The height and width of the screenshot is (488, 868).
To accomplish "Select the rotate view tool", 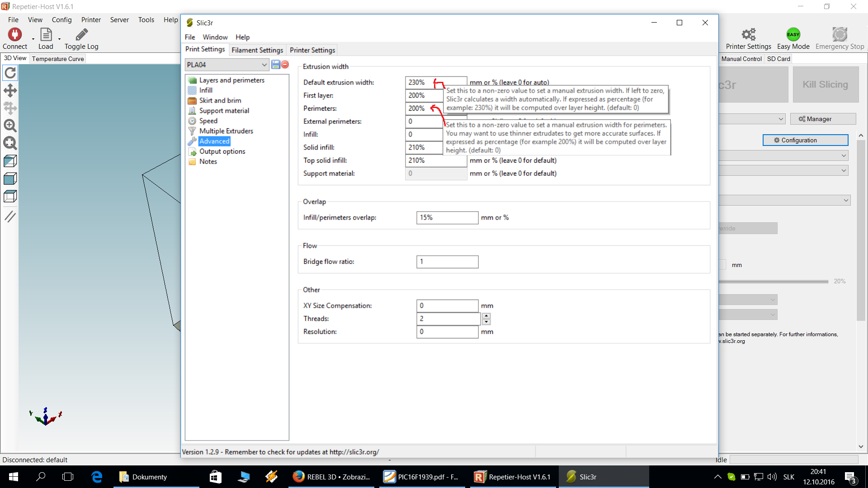I will tap(10, 73).
